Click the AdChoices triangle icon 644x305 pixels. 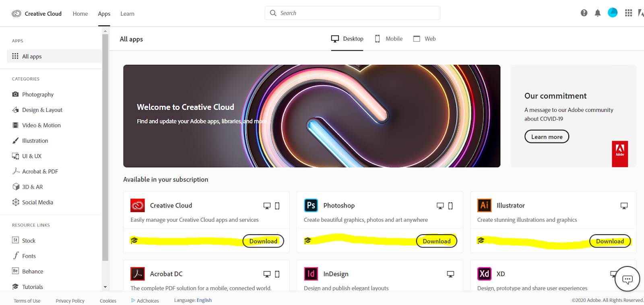133,300
